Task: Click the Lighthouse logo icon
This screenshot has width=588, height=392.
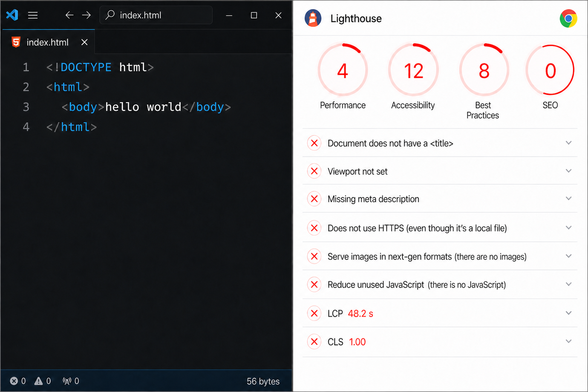Action: tap(313, 18)
